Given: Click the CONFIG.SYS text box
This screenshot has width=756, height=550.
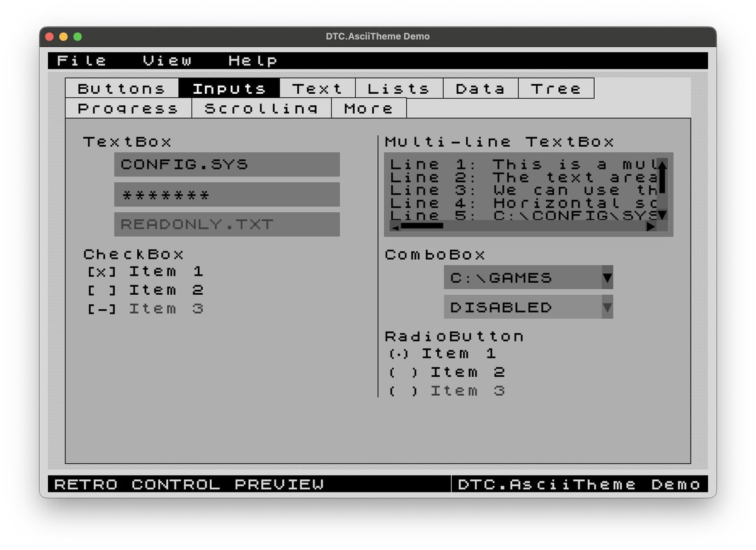Looking at the screenshot, I should coord(227,164).
